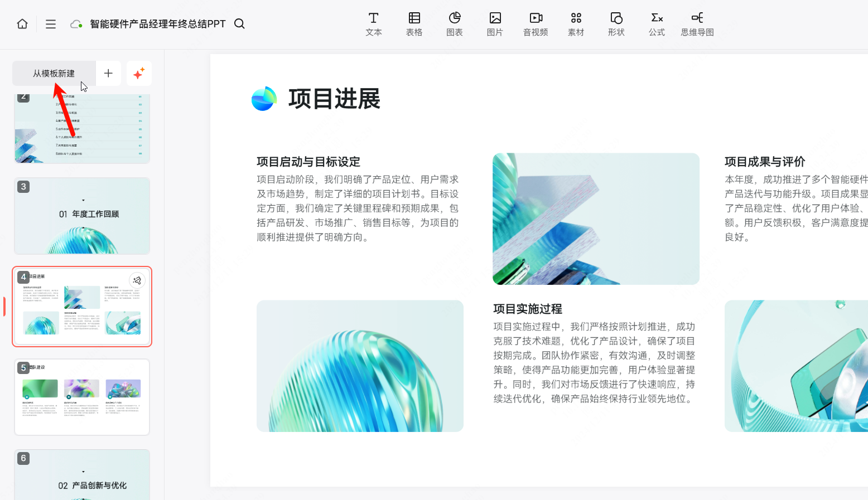
Task: Select the glass blocks image on slide
Action: coord(596,219)
